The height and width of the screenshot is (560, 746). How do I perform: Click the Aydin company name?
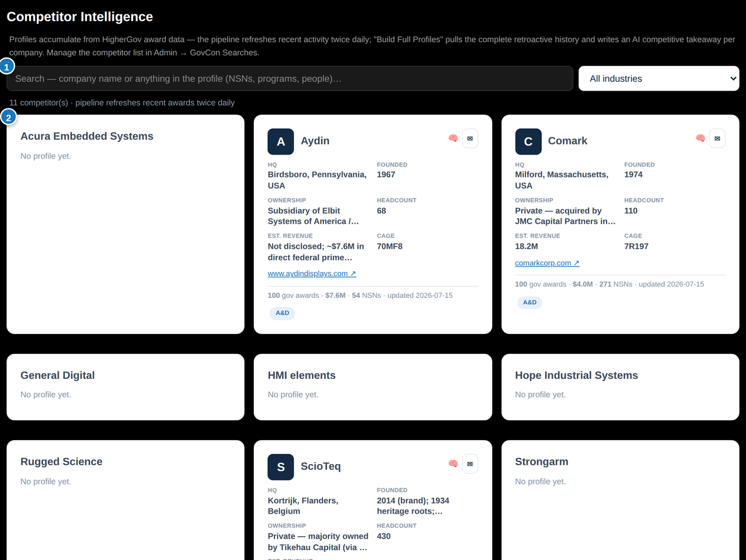(315, 141)
